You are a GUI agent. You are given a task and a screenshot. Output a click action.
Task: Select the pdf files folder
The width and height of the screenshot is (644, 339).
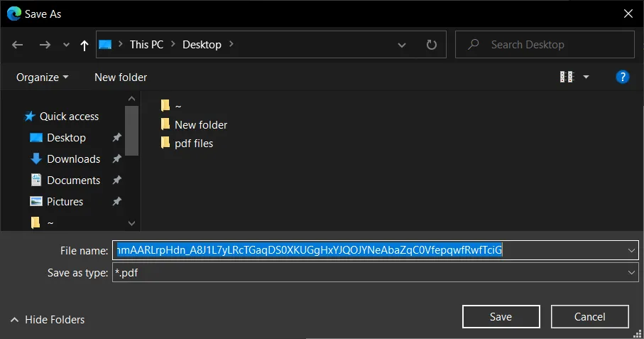193,144
